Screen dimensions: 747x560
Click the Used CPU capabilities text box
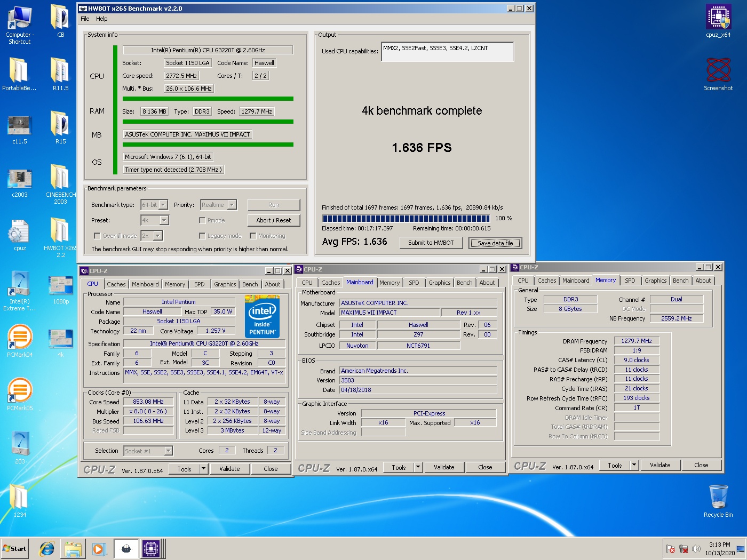447,52
